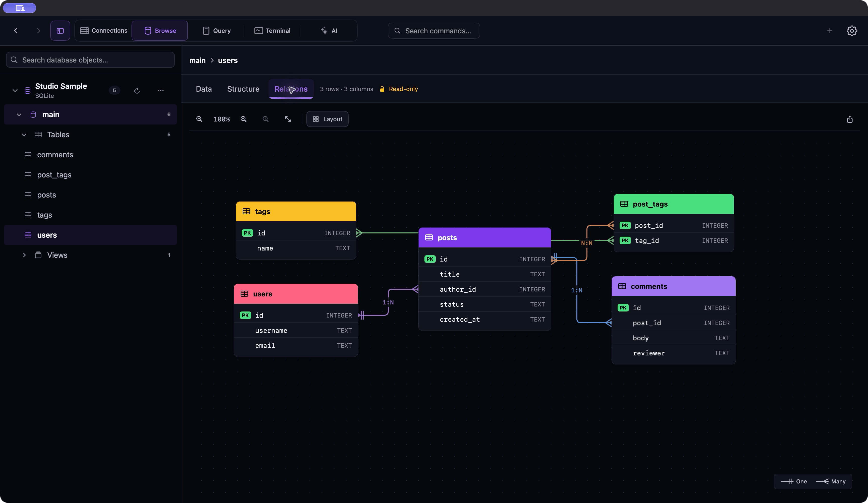Zoom in the diagram
The height and width of the screenshot is (503, 868).
pos(244,119)
